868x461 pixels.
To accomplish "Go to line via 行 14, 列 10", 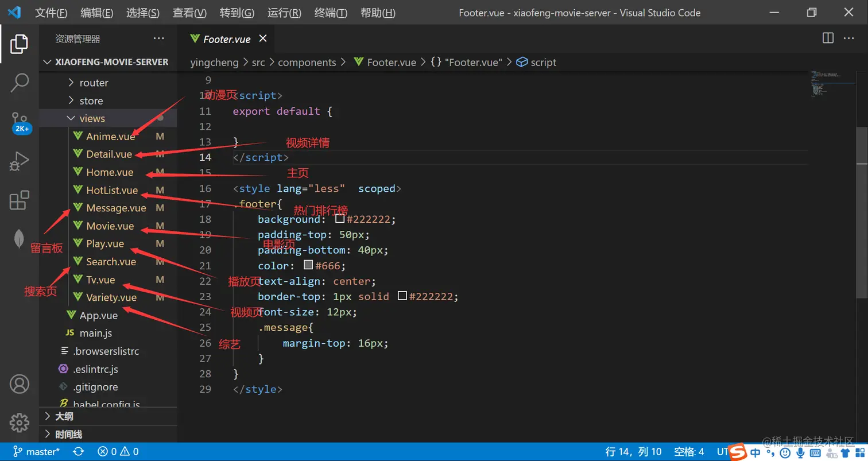I will click(x=634, y=452).
